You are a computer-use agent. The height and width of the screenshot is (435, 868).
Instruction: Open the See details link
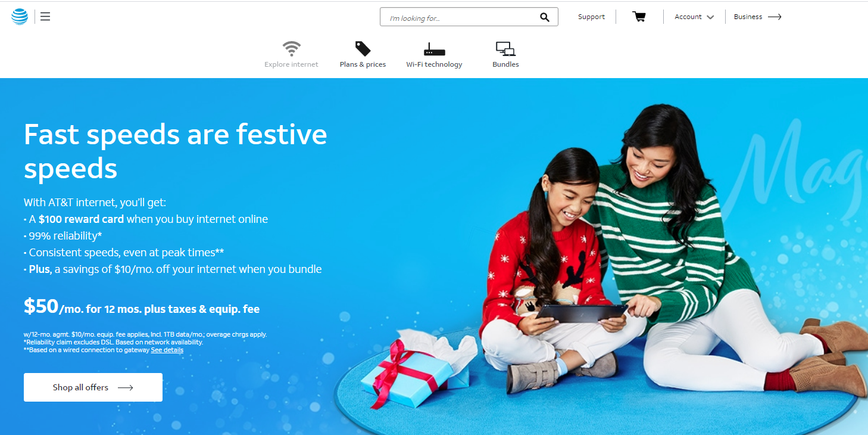[167, 350]
